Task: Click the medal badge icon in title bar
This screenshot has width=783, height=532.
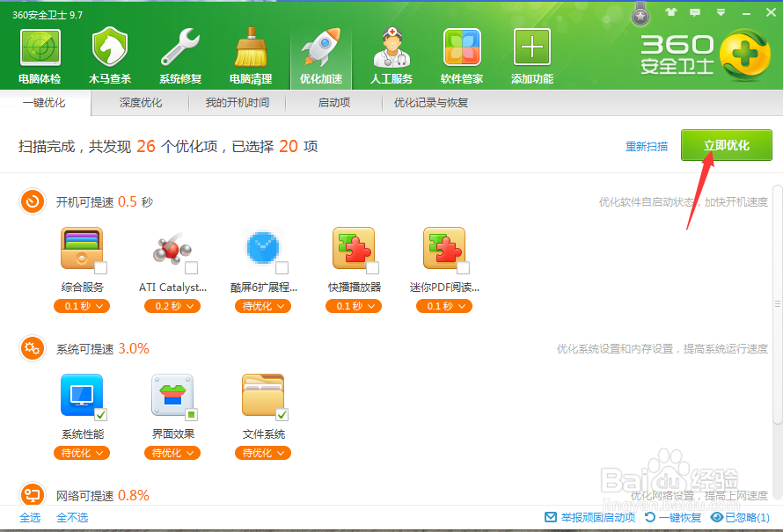Action: coord(640,14)
